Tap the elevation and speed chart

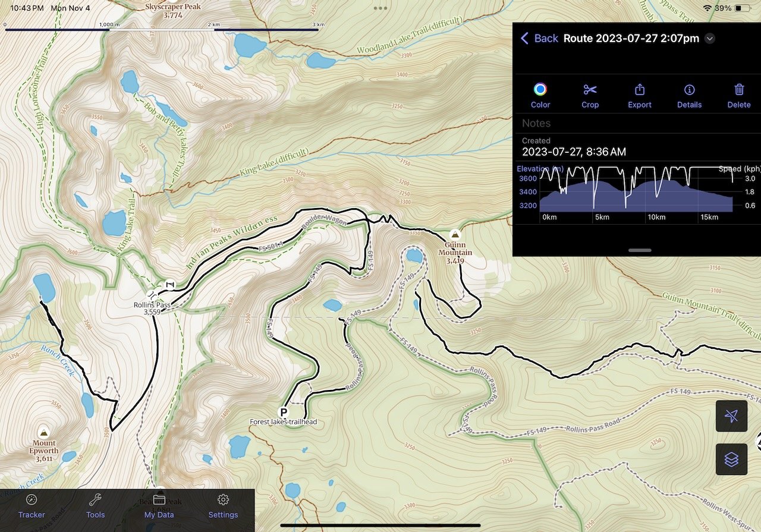point(637,193)
